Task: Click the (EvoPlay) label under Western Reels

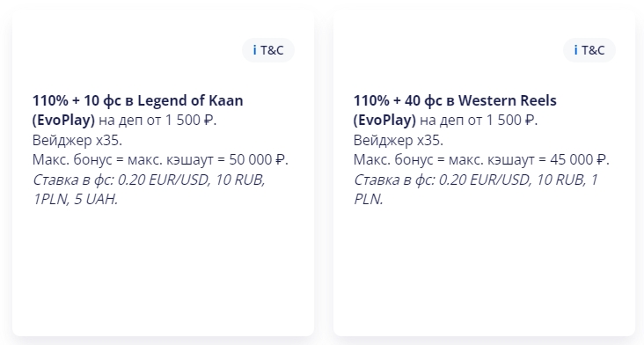Action: 384,121
